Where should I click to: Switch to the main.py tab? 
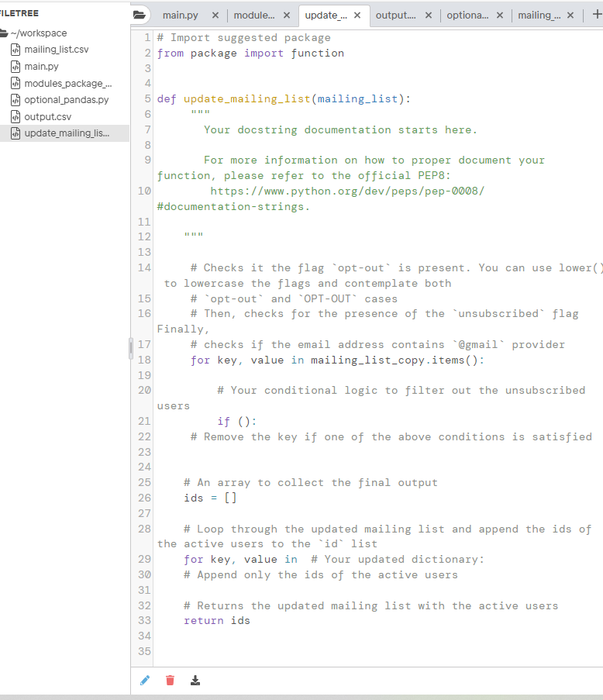(181, 16)
